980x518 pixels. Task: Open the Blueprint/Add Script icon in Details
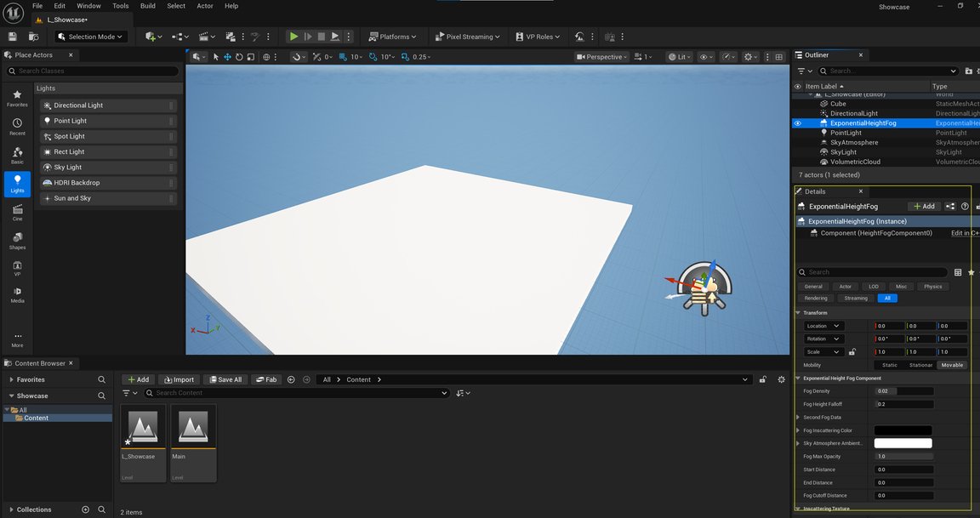950,206
